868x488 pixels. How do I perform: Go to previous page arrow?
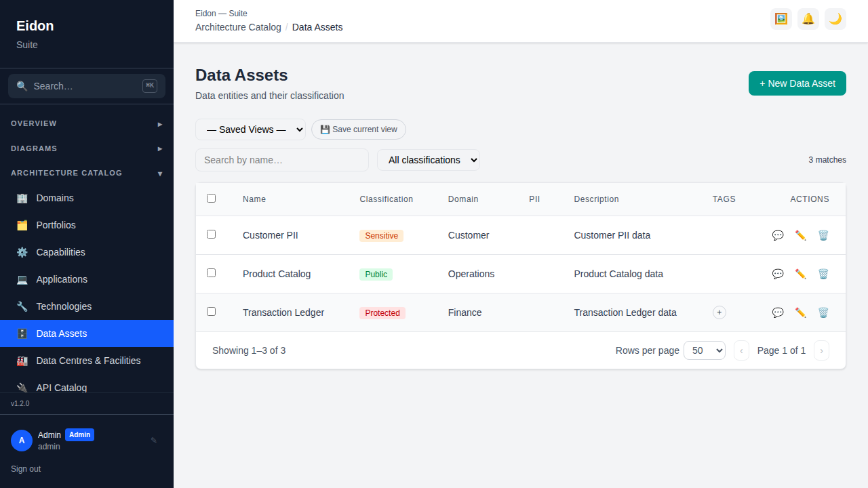[741, 350]
